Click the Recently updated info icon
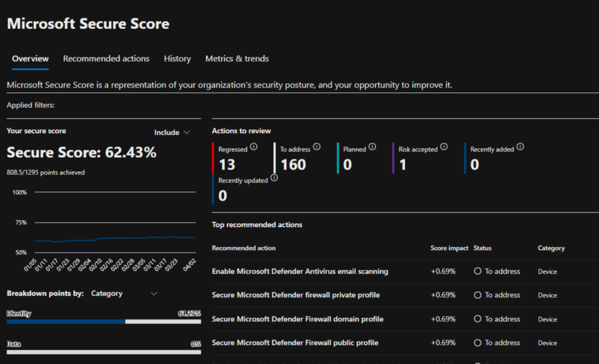Screen dimensions: 599x364 (274, 178)
